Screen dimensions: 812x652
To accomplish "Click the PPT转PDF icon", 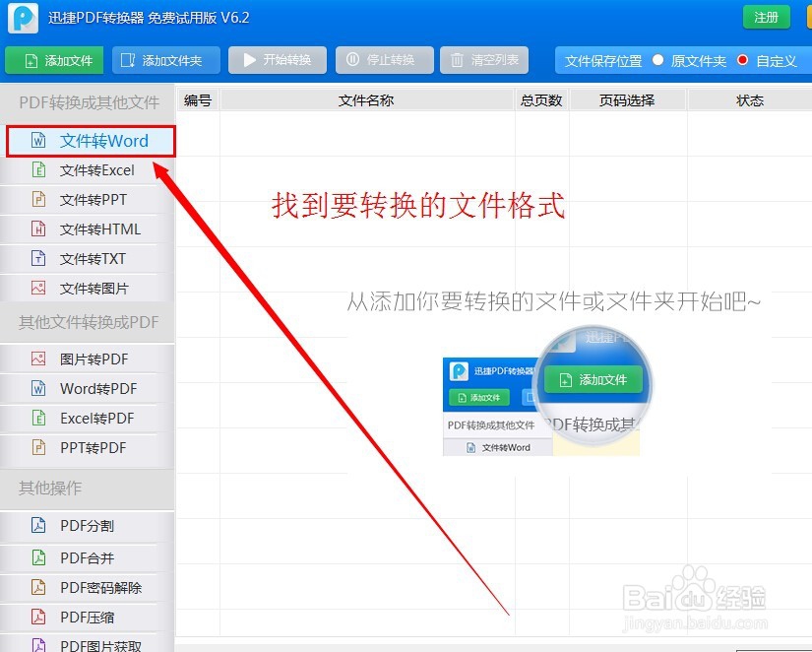I will (x=38, y=447).
